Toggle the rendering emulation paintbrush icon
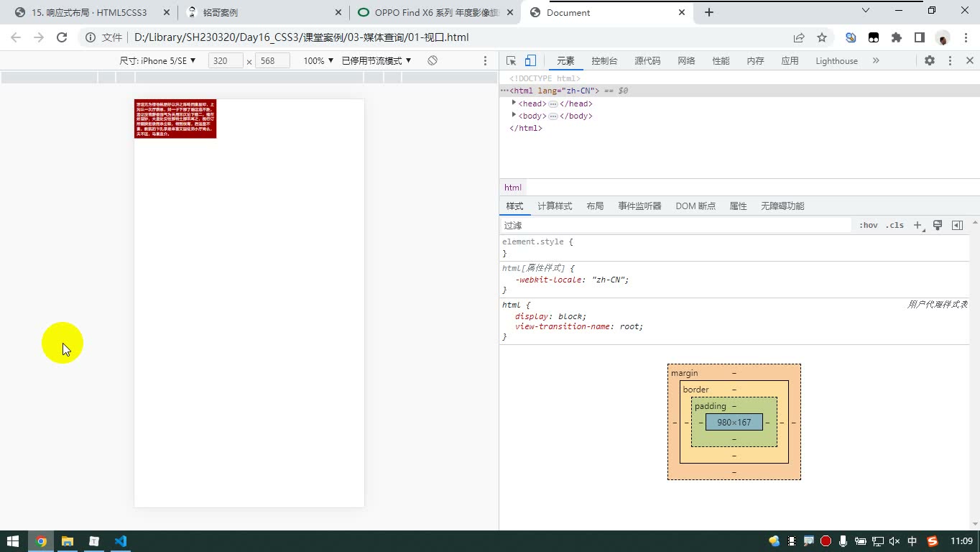This screenshot has width=980, height=552. click(x=938, y=226)
